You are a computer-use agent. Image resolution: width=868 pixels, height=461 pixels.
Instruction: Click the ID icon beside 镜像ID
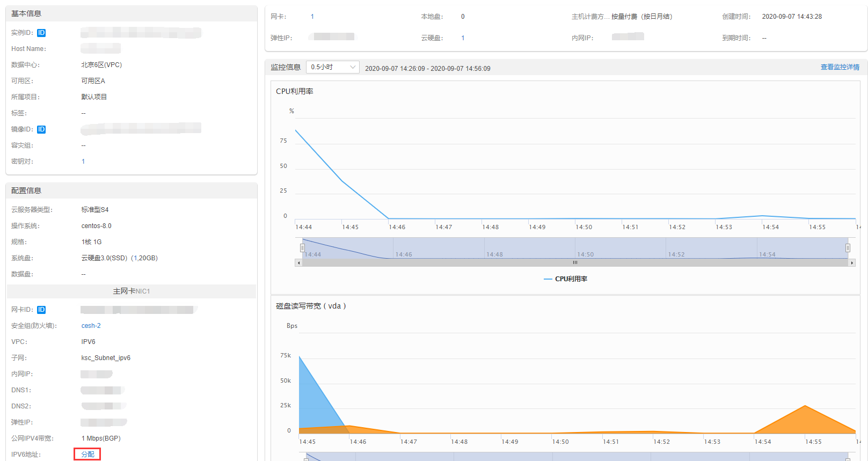pyautogui.click(x=41, y=129)
